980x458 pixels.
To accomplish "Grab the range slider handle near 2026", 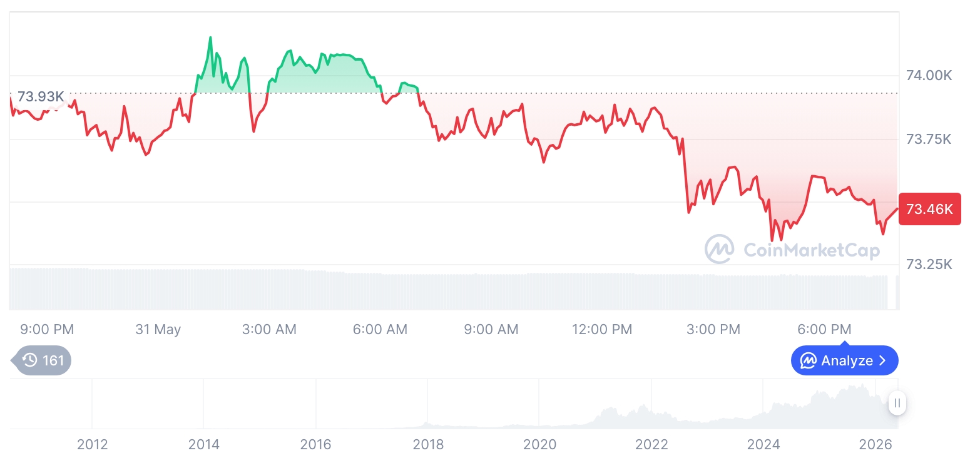I will click(x=897, y=403).
